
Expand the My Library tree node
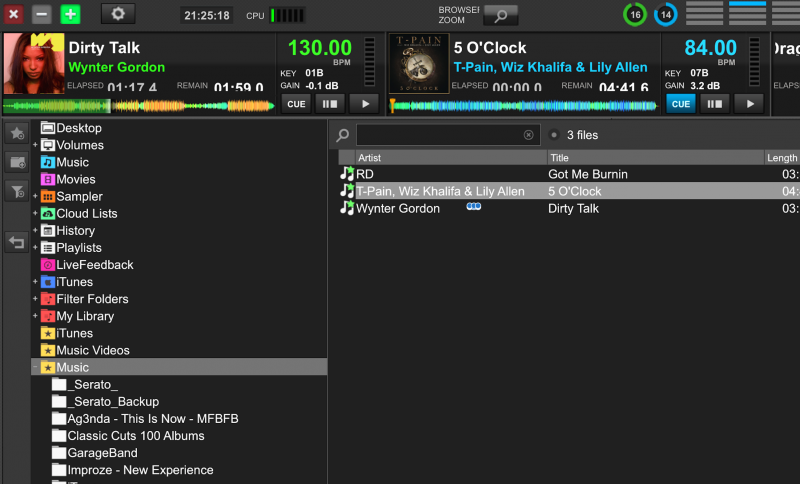pos(35,316)
